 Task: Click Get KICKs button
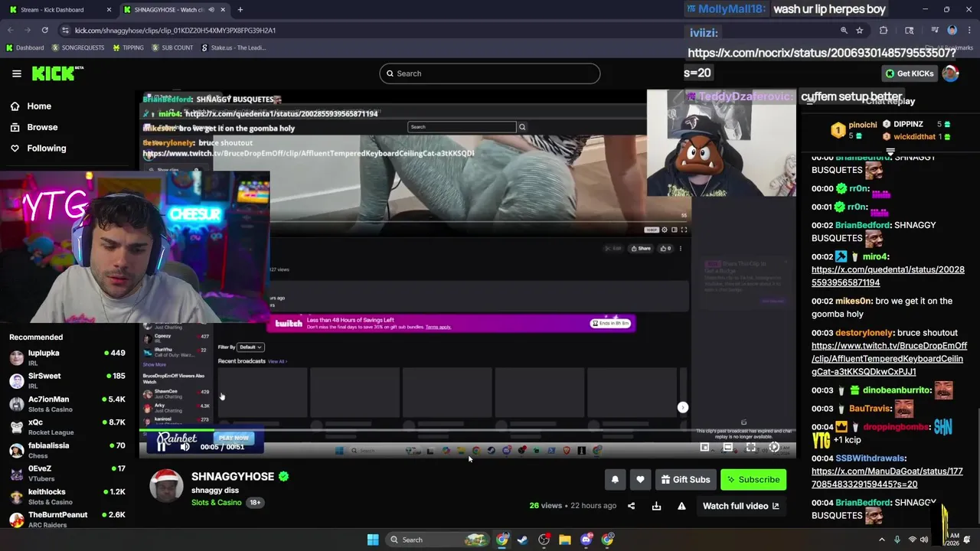910,73
